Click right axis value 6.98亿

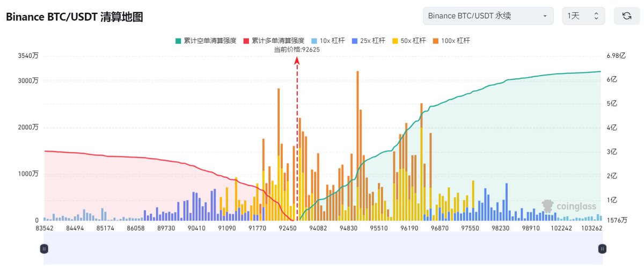[x=616, y=56]
